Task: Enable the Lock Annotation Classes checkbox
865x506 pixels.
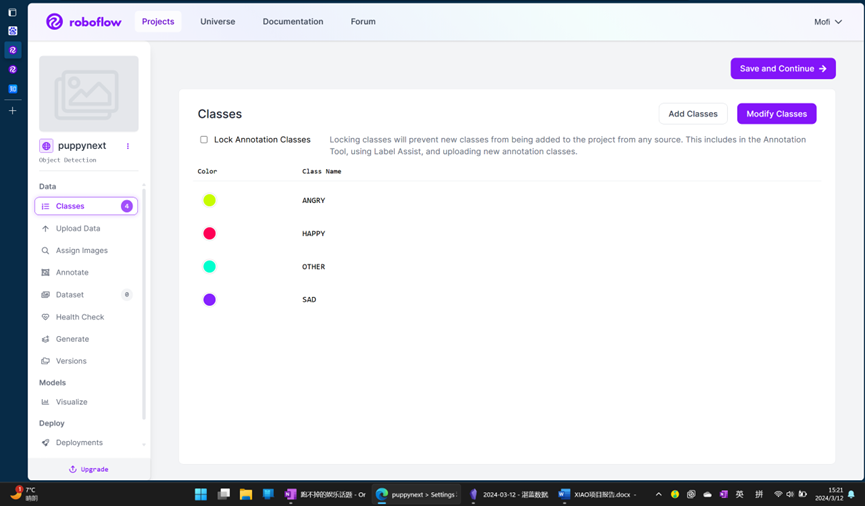Action: pos(204,140)
